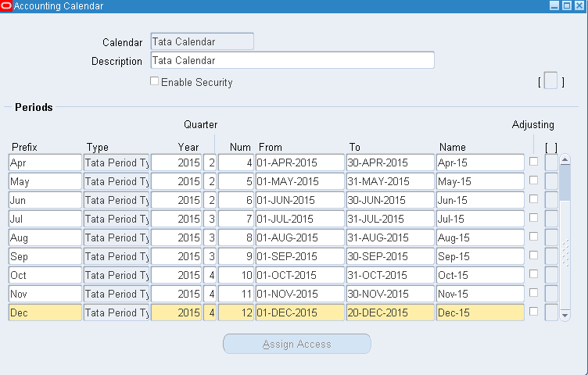Screen dimensions: 588x375
Task: Click the Prefix field containing Jul
Action: tap(45, 219)
